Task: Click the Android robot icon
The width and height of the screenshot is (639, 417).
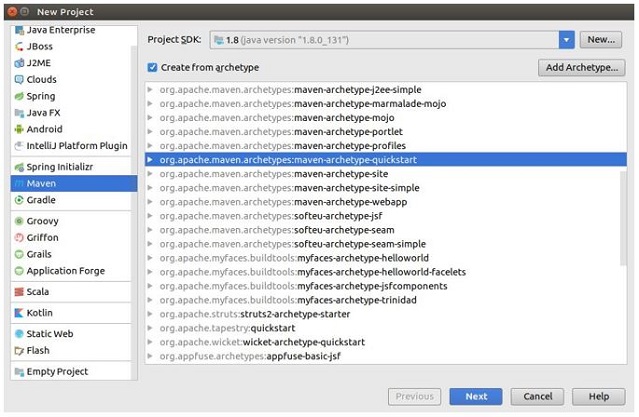Action: coord(19,129)
